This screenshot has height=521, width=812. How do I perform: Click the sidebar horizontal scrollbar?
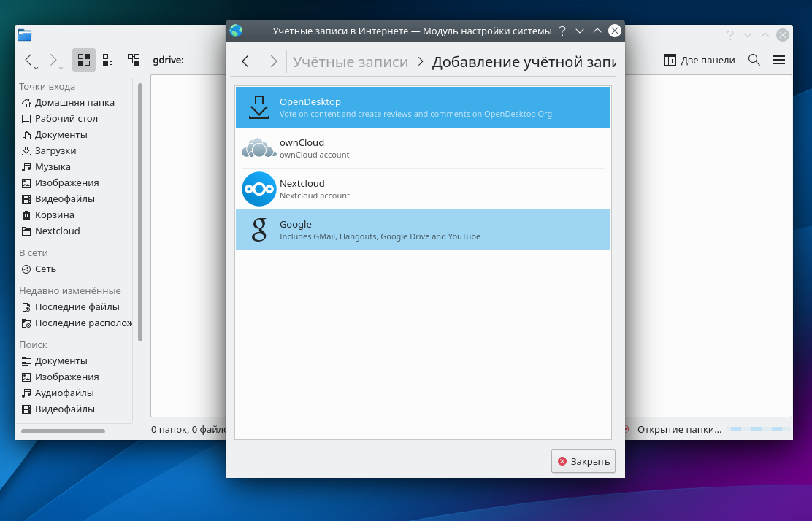[x=64, y=431]
